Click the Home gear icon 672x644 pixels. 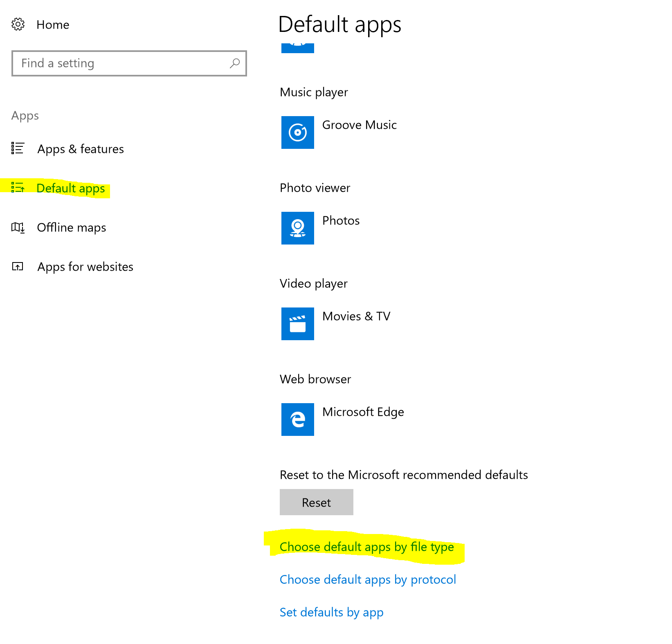18,25
